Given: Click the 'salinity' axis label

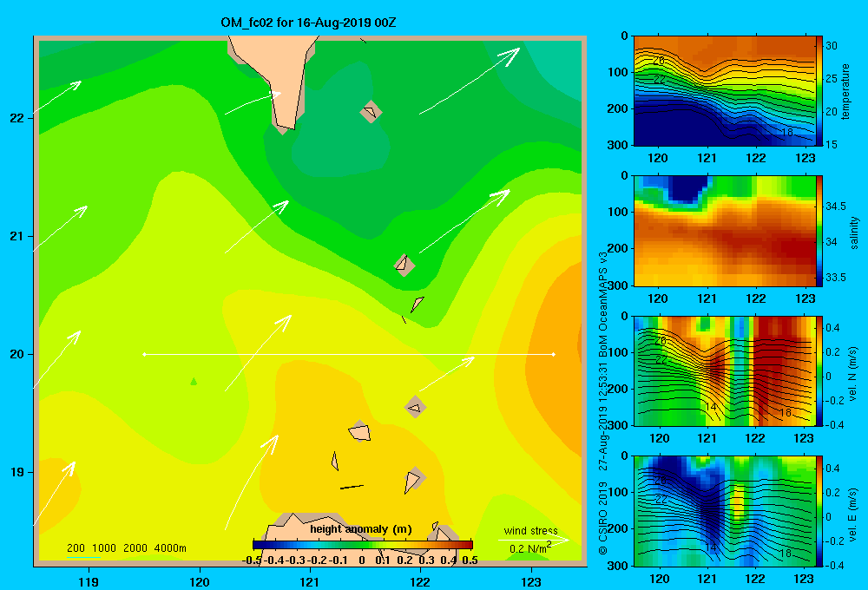Looking at the screenshot, I should coord(853,233).
